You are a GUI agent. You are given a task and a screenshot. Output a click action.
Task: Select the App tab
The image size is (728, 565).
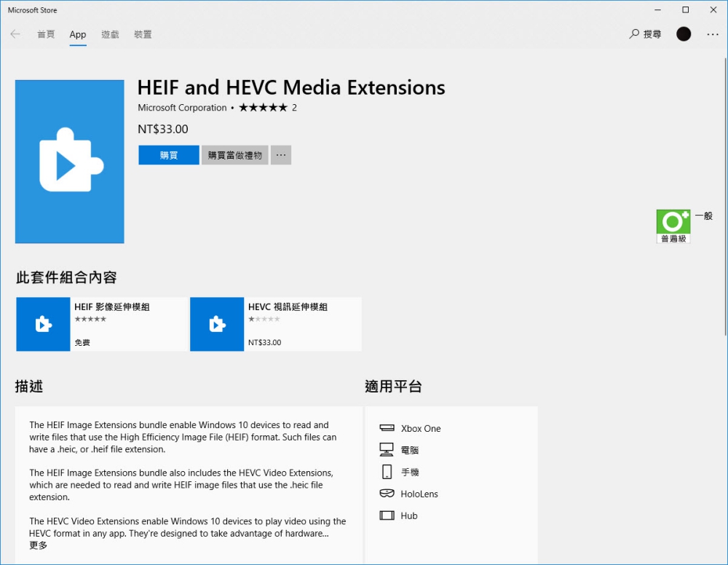click(78, 34)
